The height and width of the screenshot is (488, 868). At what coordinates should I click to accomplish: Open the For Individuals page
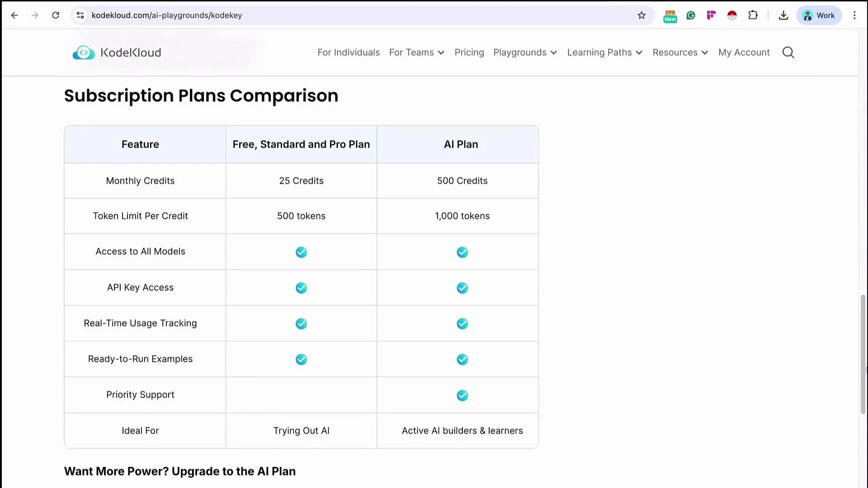point(349,52)
